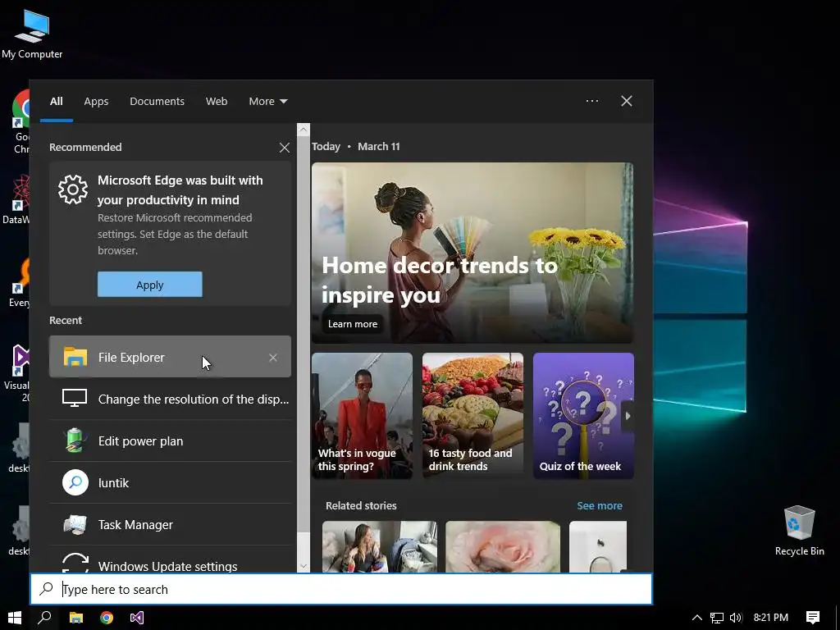Viewport: 840px width, 630px height.
Task: Open File Explorer from Recent list
Action: (171, 357)
